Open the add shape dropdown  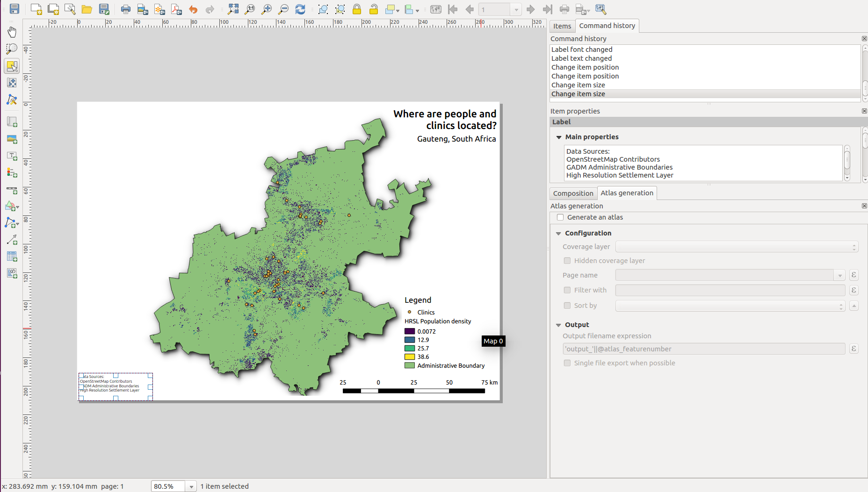[x=17, y=207]
